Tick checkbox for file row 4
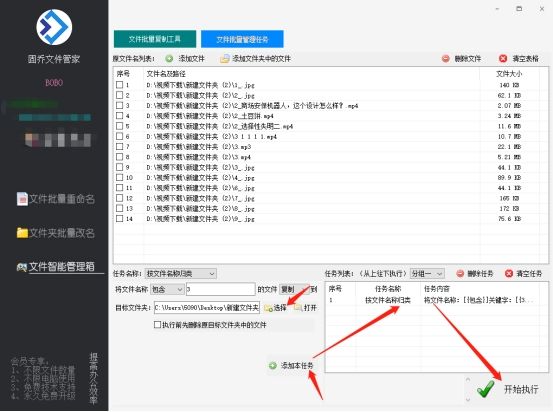 click(x=120, y=115)
